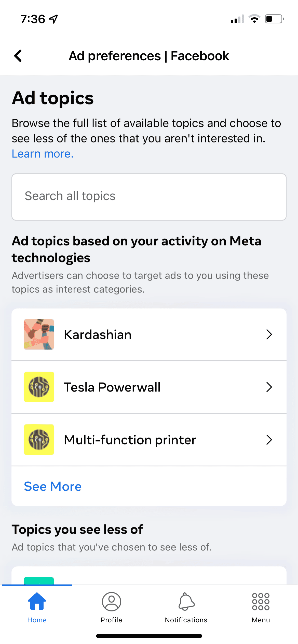The image size is (298, 644).
Task: Tap the teal topic icon under Topics you see less of
Action: [39, 580]
